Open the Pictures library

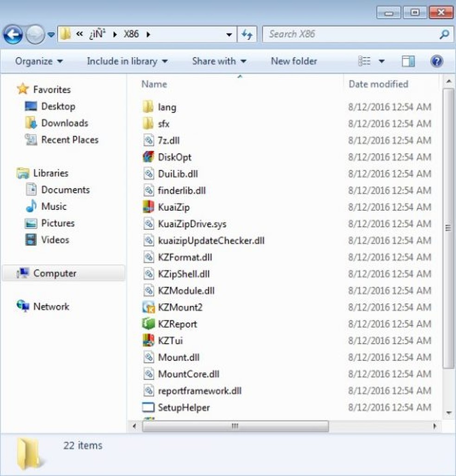57,223
